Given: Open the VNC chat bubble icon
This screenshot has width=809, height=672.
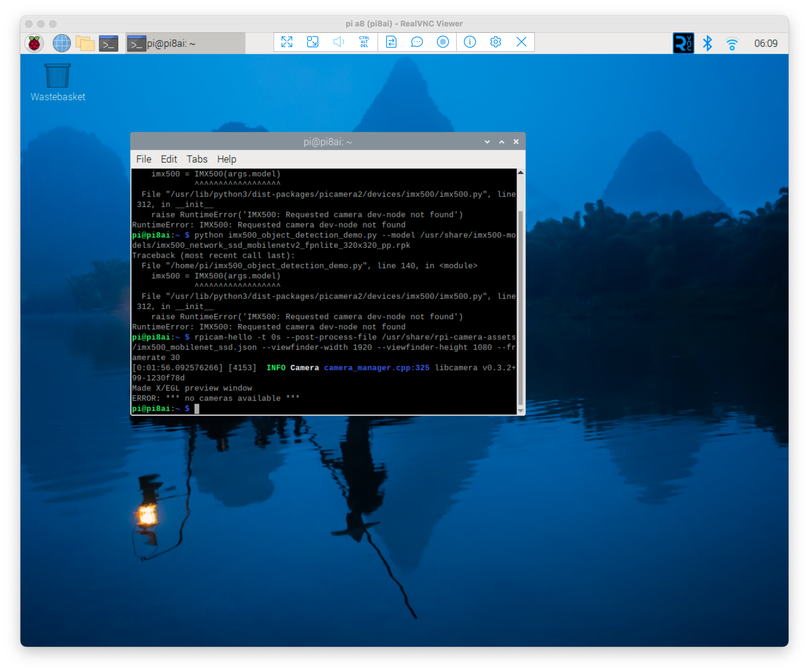Looking at the screenshot, I should point(417,42).
